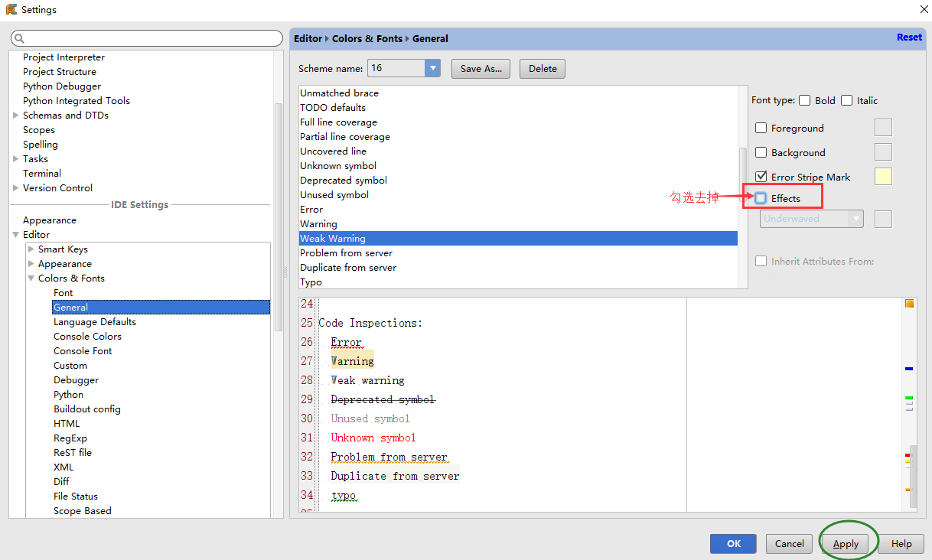Click the Reset link
Viewport: 932px width, 560px height.
coord(909,37)
